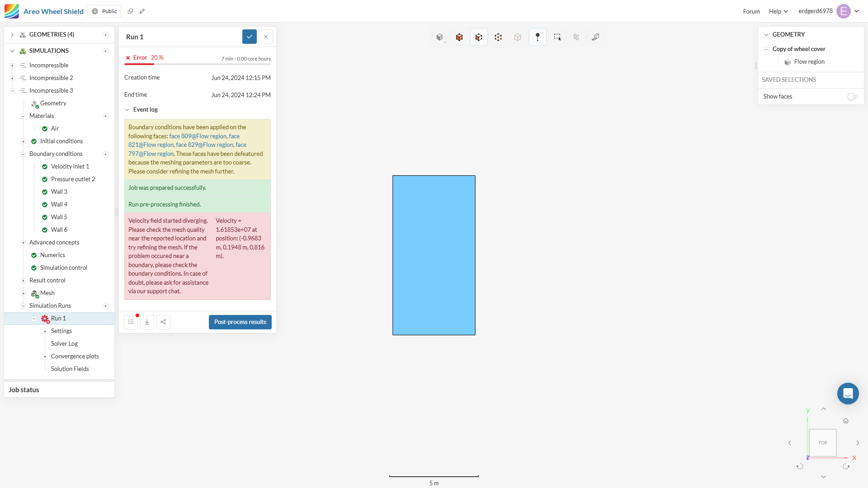The width and height of the screenshot is (868, 488).
Task: Click the share run icon
Action: [x=163, y=322]
